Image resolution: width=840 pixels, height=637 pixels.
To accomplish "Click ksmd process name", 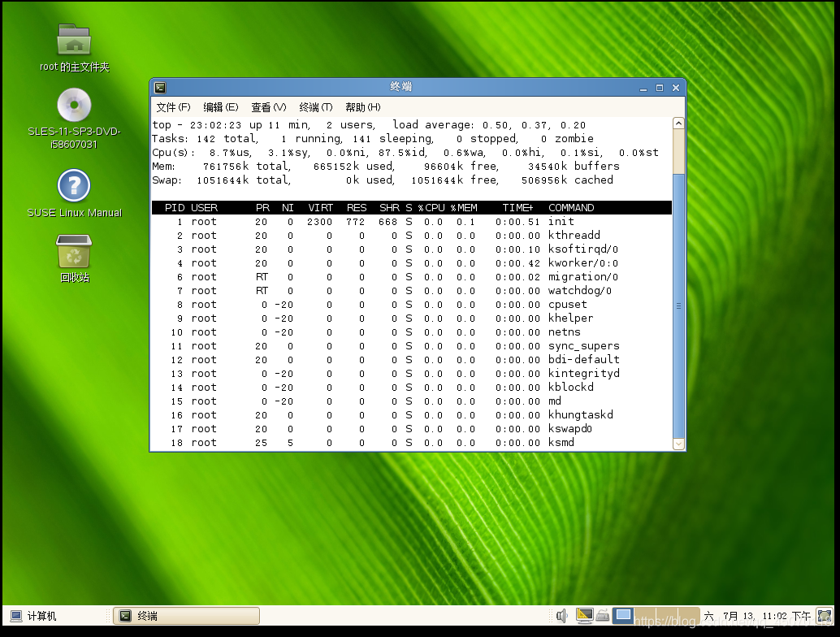I will click(x=561, y=443).
